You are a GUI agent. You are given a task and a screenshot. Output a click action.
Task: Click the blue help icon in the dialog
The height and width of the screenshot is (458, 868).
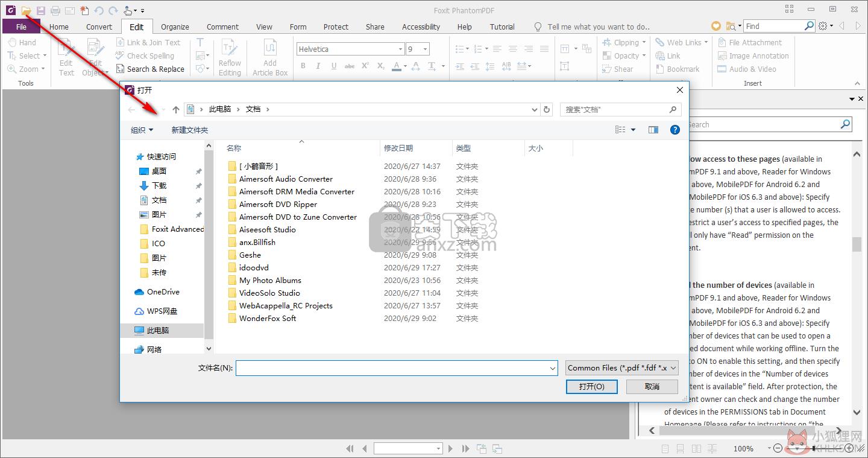675,129
